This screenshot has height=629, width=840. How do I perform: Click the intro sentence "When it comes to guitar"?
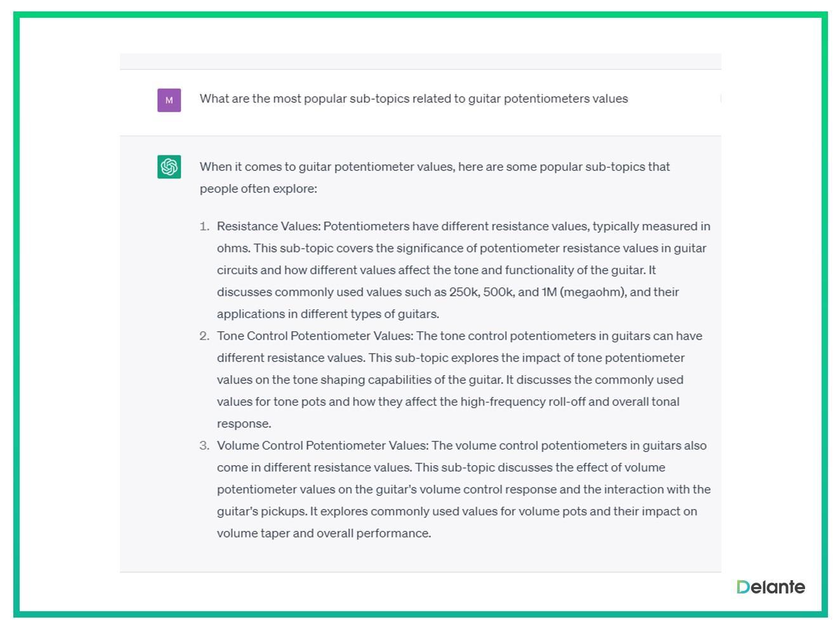[x=266, y=167]
